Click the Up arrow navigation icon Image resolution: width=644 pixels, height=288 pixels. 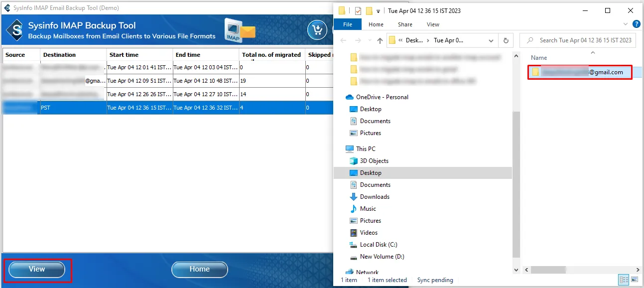click(380, 40)
